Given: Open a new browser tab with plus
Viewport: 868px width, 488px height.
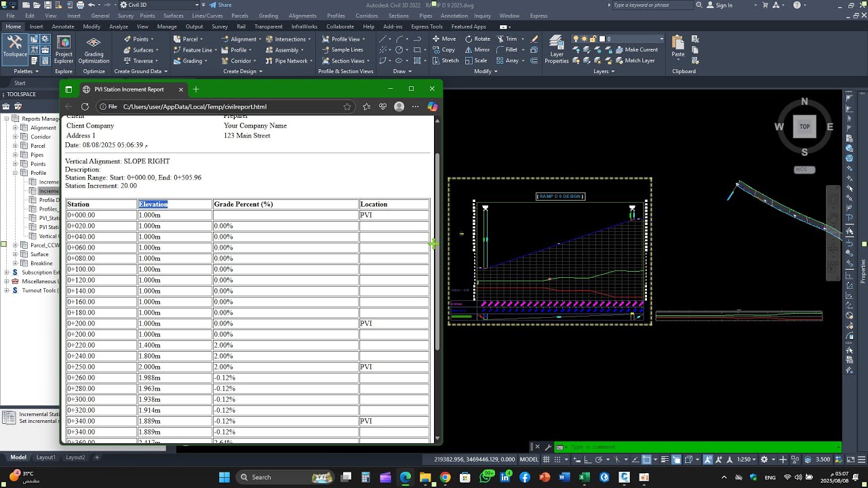Looking at the screenshot, I should [196, 89].
